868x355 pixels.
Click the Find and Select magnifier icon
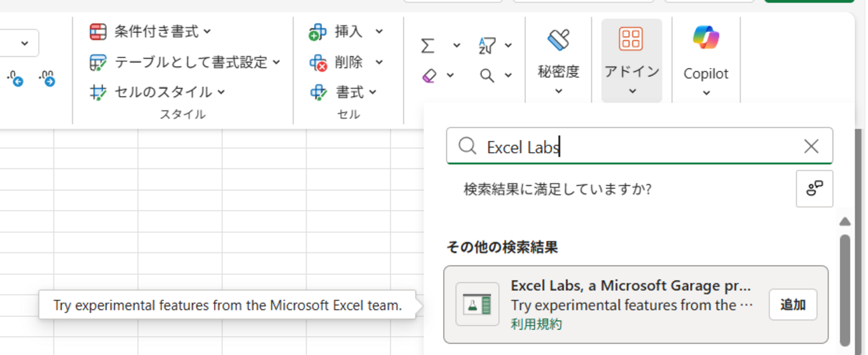pyautogui.click(x=487, y=75)
